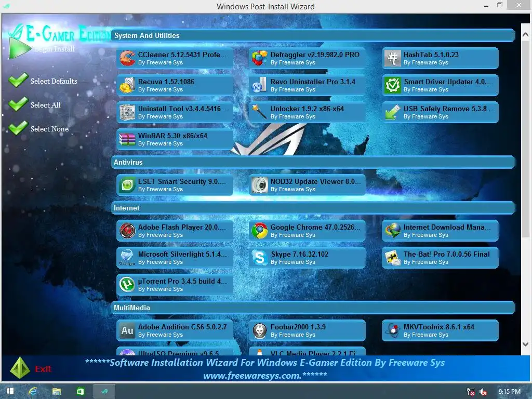Screen dimensions: 532x399
Task: Toggle WinRAR 5.30 x86/x64 selection
Action: click(x=175, y=139)
